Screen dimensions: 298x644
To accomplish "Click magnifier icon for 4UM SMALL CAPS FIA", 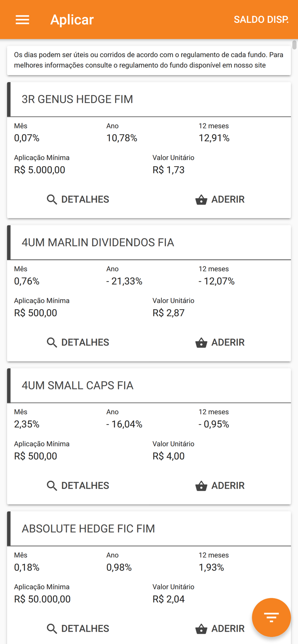I will click(x=52, y=486).
